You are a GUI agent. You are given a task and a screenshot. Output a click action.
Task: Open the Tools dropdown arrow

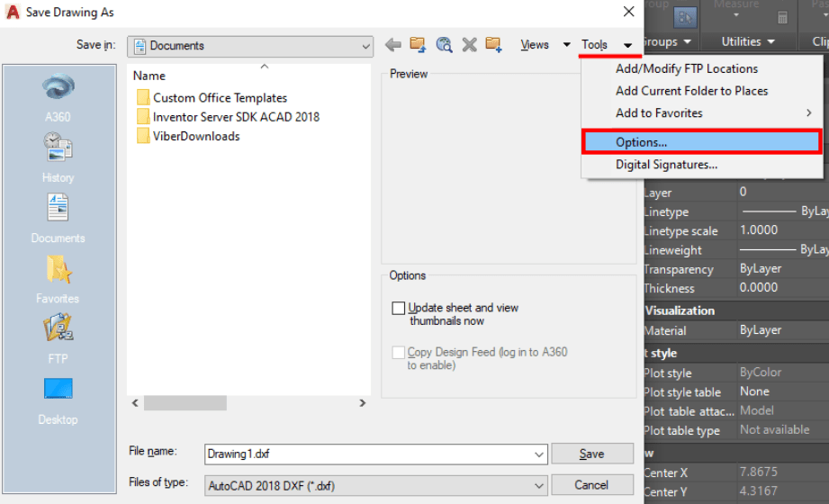627,45
